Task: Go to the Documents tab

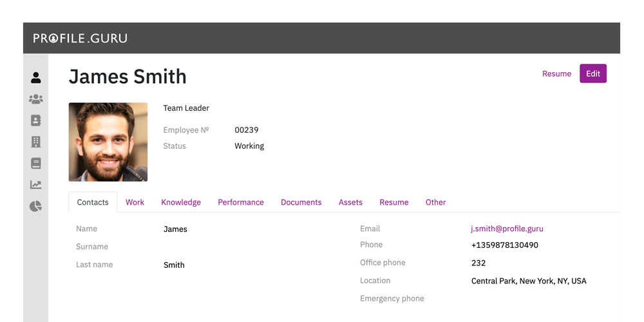Action: click(x=301, y=202)
